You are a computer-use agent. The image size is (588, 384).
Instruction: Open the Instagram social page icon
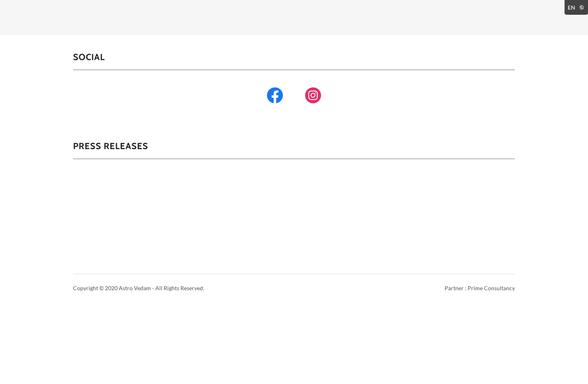pos(313,95)
